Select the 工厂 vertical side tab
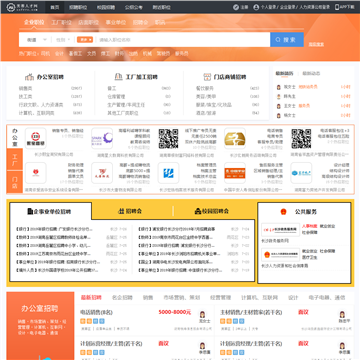The width and height of the screenshot is (360, 360). tap(15, 159)
